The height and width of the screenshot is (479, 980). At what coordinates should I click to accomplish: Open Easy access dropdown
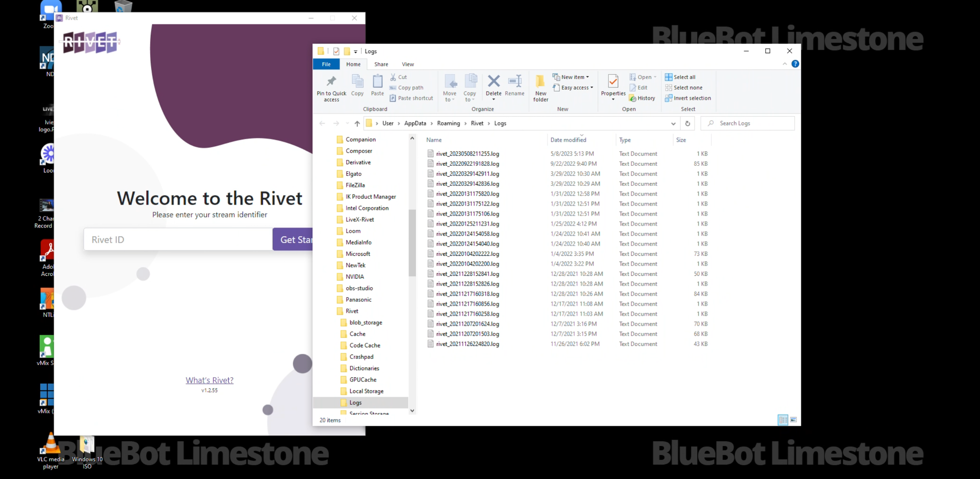click(573, 88)
